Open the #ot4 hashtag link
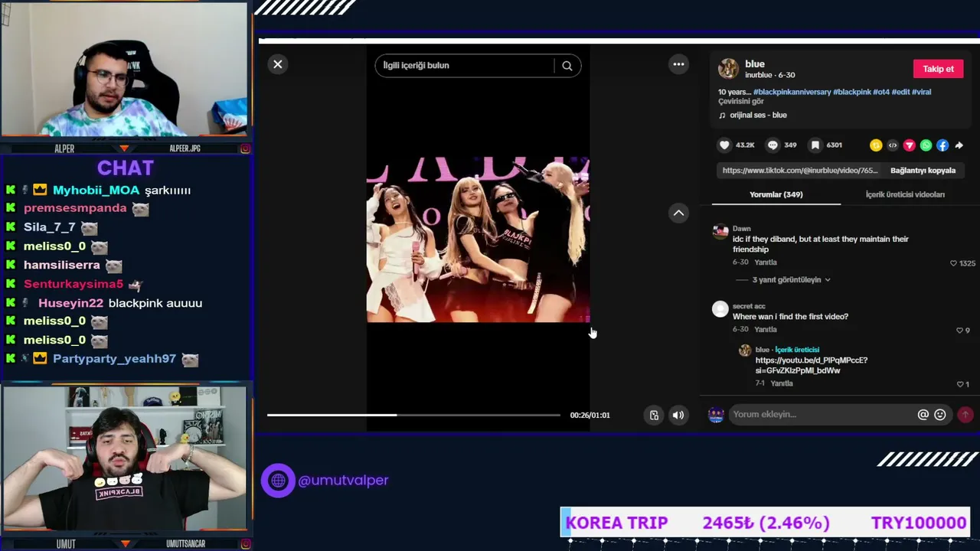Screen dimensions: 980x551 tap(881, 92)
